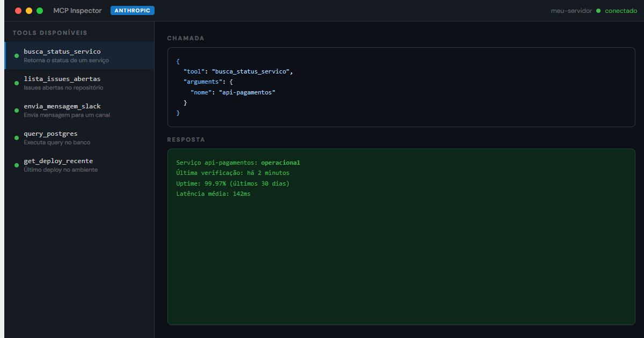This screenshot has height=338, width=644.
Task: Click description 'Issues abertas no repositório'
Action: coord(64,87)
